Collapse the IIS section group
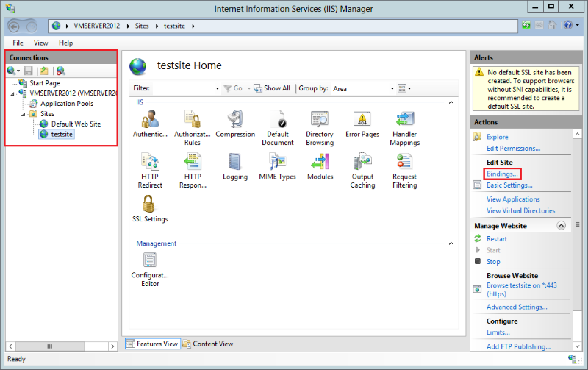Viewport: 588px width, 370px height. [451, 102]
